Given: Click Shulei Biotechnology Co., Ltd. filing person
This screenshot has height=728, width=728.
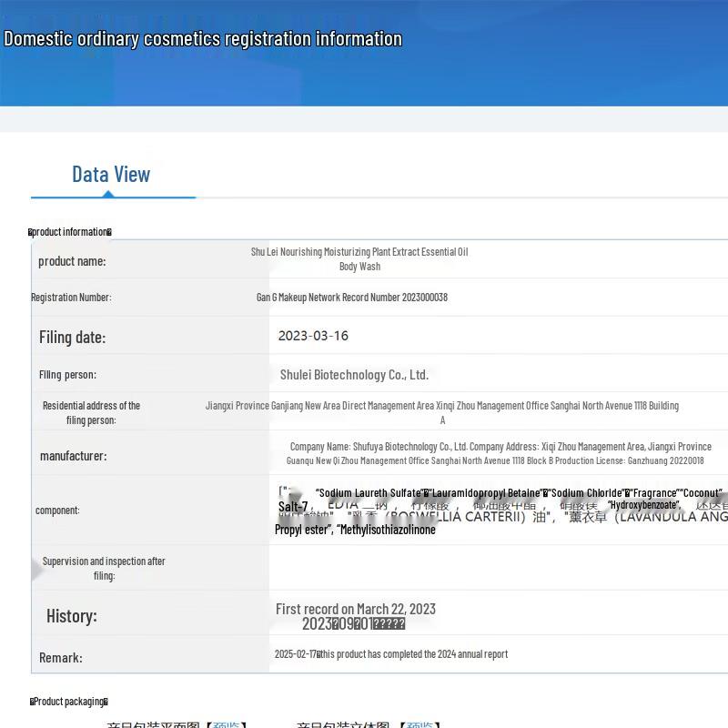Looking at the screenshot, I should pos(354,375).
